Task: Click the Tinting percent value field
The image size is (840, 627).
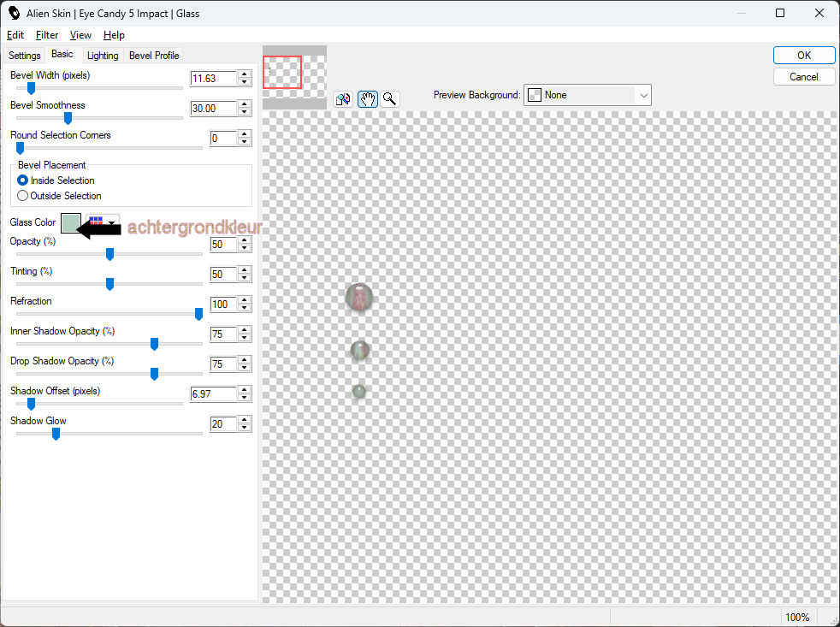Action: pos(223,275)
